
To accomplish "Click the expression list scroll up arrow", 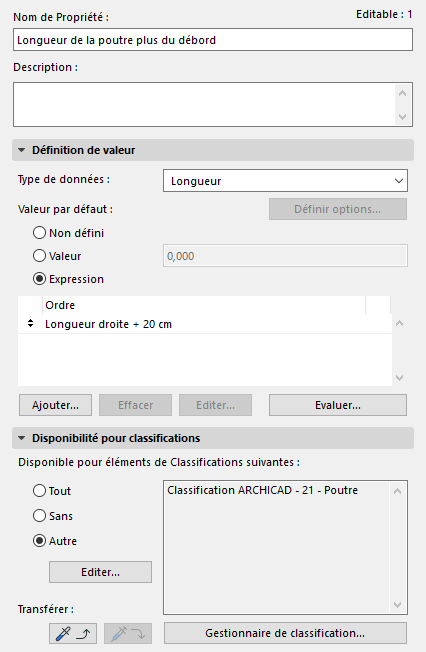I will (399, 323).
